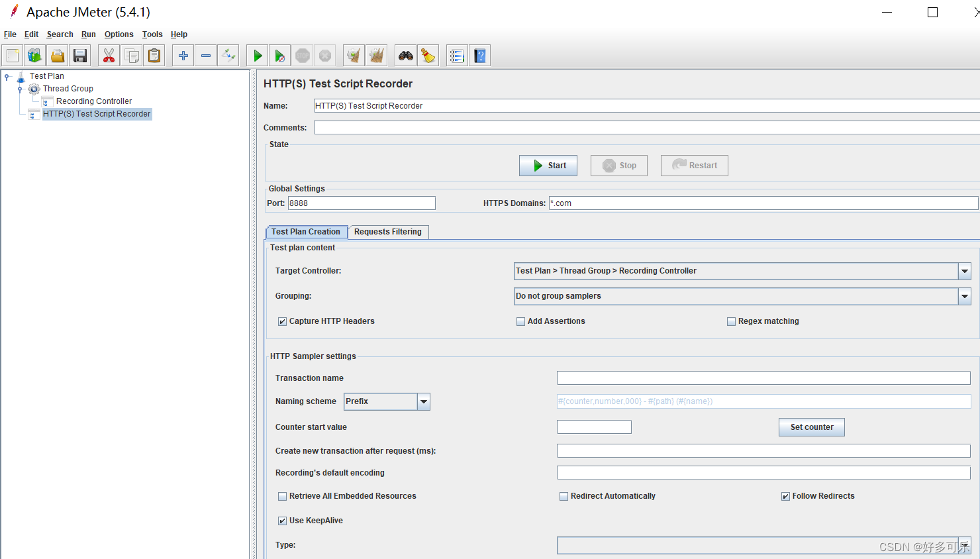Image resolution: width=980 pixels, height=559 pixels.
Task: Select the Test Plan Creation tab
Action: 306,232
